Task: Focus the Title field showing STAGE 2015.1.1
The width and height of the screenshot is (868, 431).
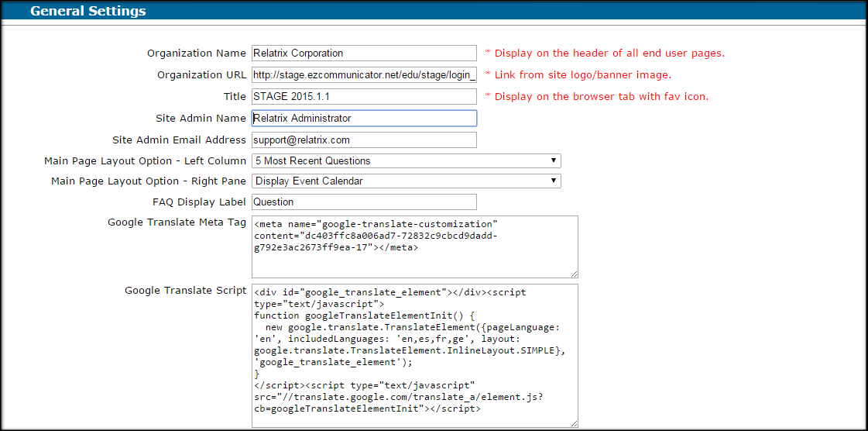Action: click(x=364, y=96)
